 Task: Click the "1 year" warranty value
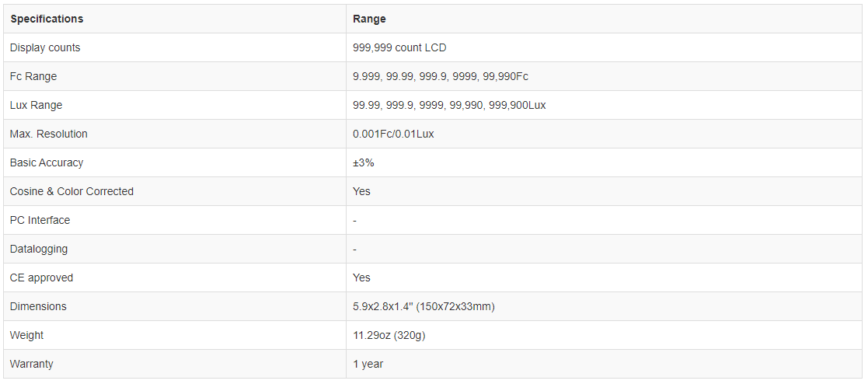368,364
